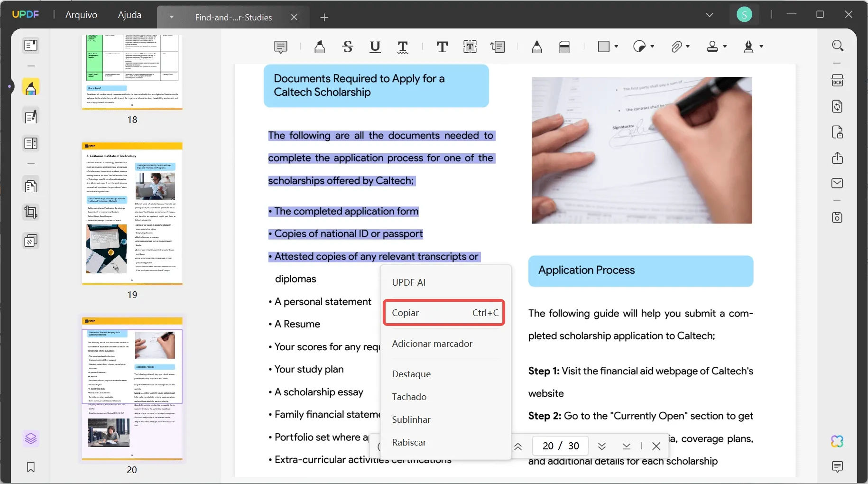Select Tachado in the context menu
868x484 pixels.
tap(445, 397)
